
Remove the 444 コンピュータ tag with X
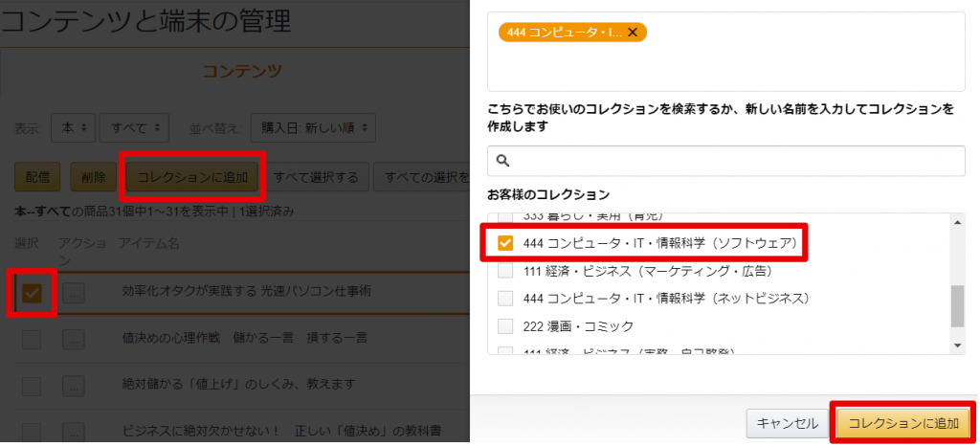pyautogui.click(x=633, y=33)
